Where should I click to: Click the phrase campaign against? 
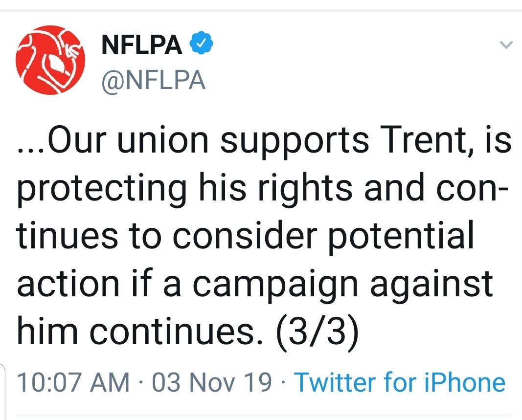[x=342, y=286]
